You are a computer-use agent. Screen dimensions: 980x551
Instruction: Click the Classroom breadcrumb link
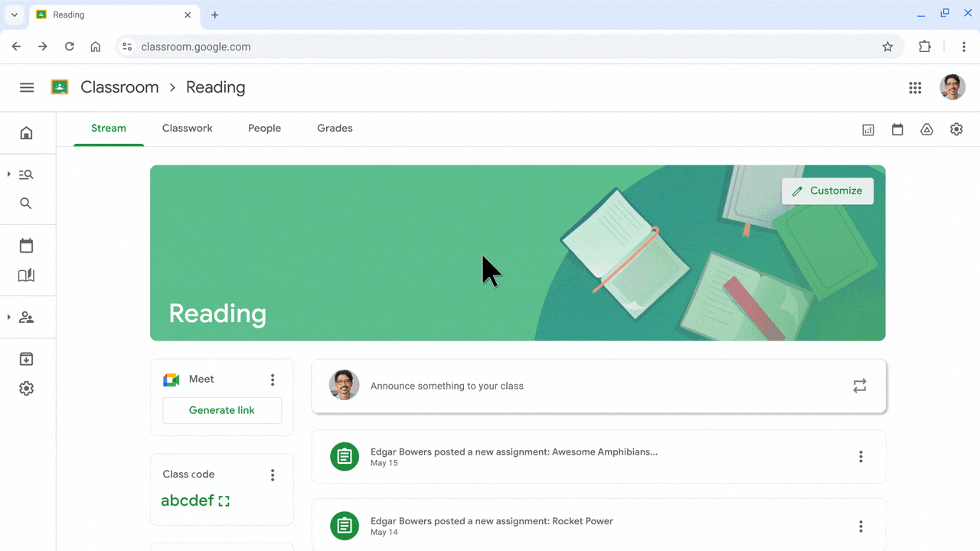119,87
